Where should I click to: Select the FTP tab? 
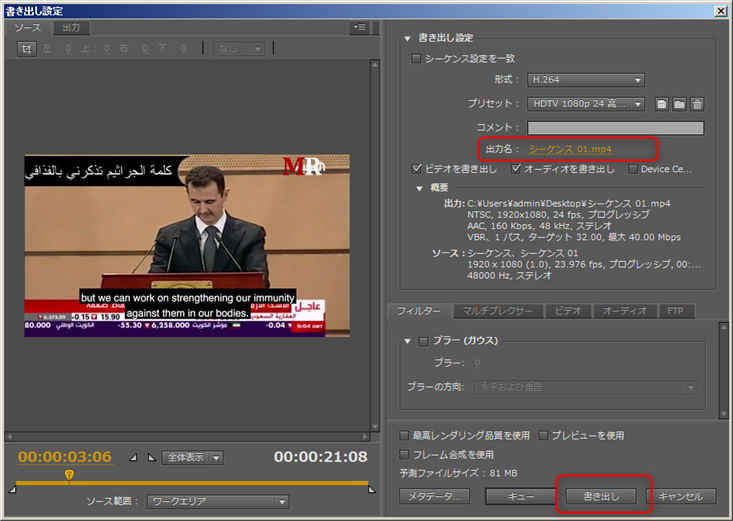coord(676,311)
